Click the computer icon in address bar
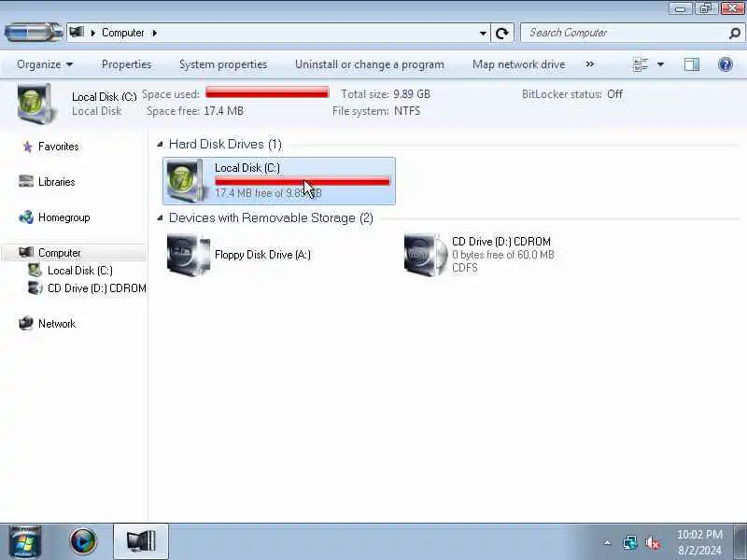Screen dimensions: 747x560 pyautogui.click(x=77, y=33)
